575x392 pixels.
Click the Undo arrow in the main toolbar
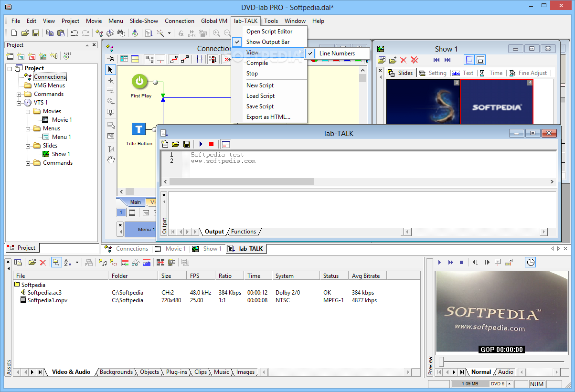[75, 33]
